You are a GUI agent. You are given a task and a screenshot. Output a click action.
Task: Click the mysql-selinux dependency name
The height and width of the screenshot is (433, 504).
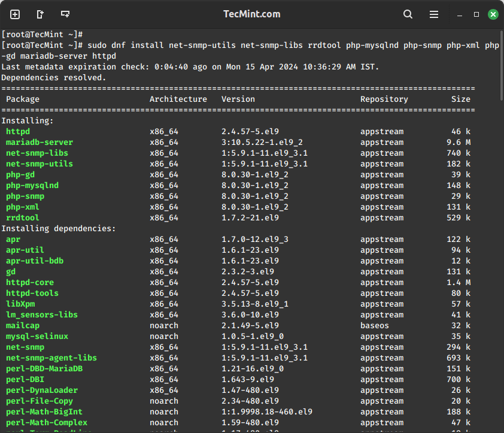point(37,337)
